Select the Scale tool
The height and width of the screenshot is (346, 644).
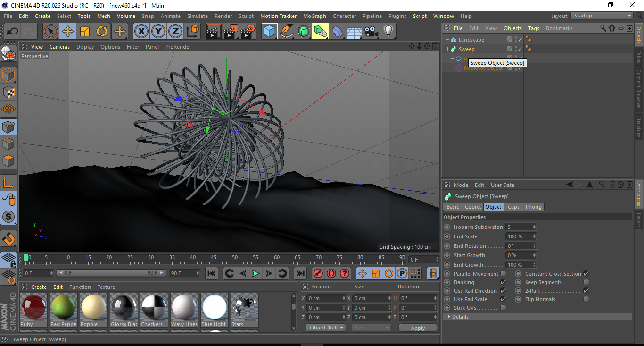coord(85,32)
